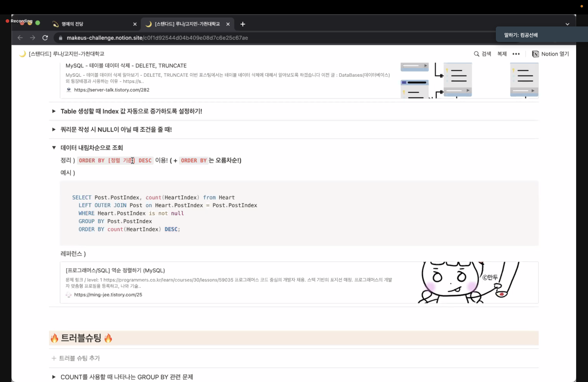588x382 pixels.
Task: Click the ORDER BY [정렬 기준] DESC code text
Action: coord(115,161)
